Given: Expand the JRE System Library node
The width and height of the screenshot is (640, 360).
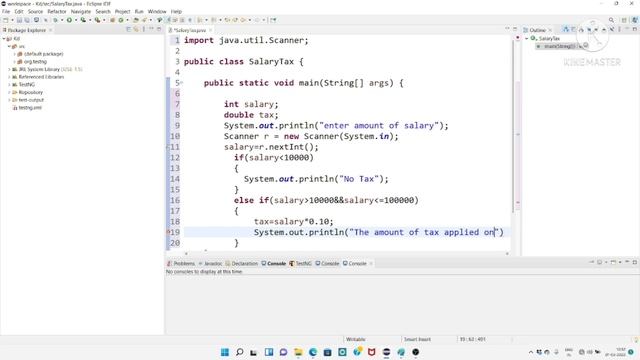Looking at the screenshot, I should (9, 69).
